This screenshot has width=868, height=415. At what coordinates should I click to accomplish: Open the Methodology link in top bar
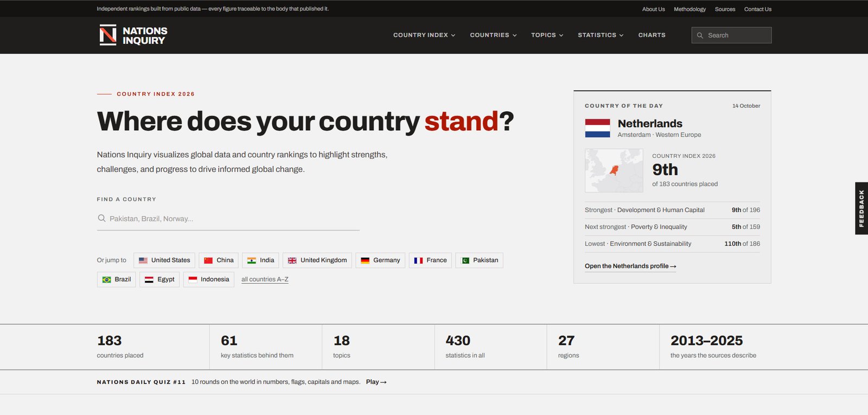(690, 9)
